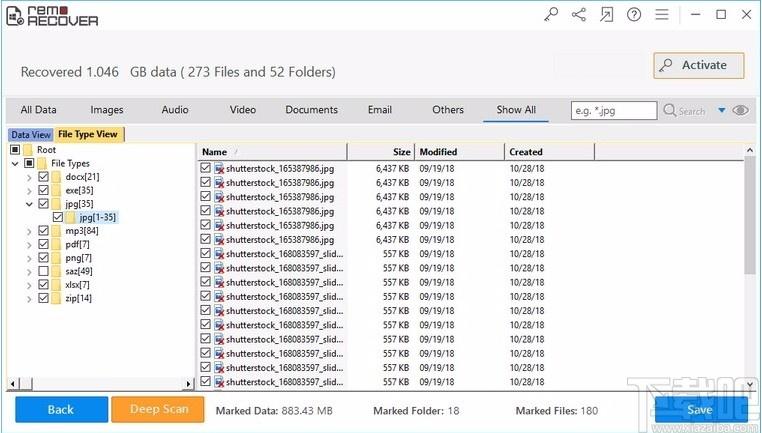Open the blue search options dropdown arrow
The height and width of the screenshot is (433, 762).
(722, 110)
